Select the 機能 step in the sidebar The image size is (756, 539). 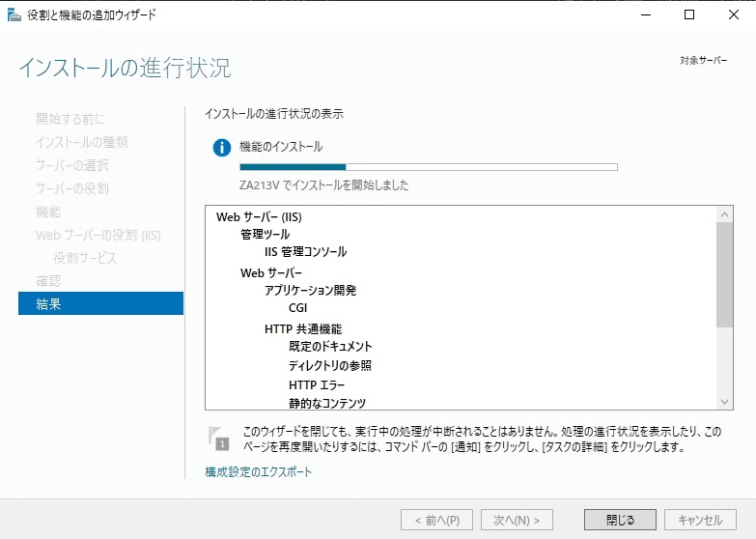coord(48,212)
